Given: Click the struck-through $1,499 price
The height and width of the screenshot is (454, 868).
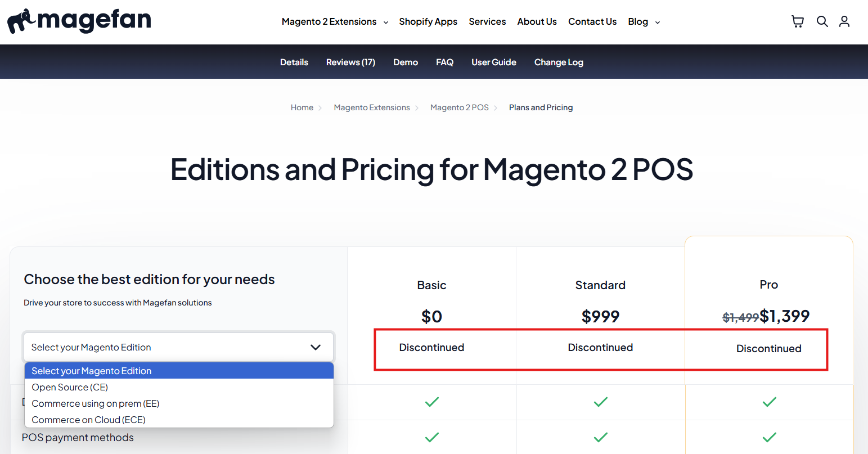Looking at the screenshot, I should coord(741,318).
